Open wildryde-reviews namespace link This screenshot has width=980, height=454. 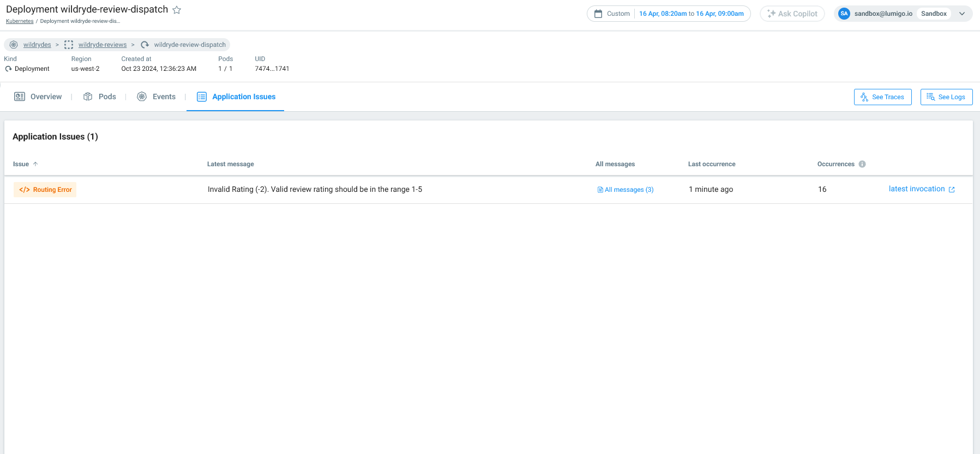click(103, 45)
